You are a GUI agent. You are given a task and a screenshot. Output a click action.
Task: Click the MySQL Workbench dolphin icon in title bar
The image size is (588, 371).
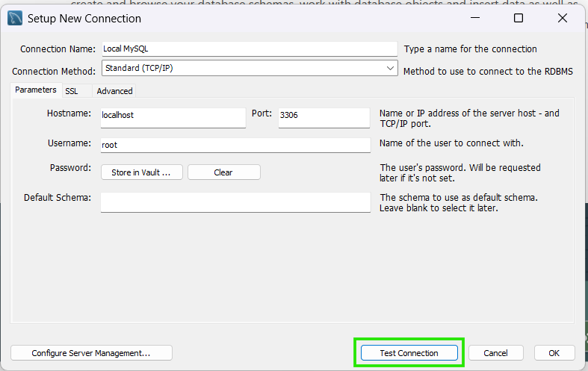[15, 19]
